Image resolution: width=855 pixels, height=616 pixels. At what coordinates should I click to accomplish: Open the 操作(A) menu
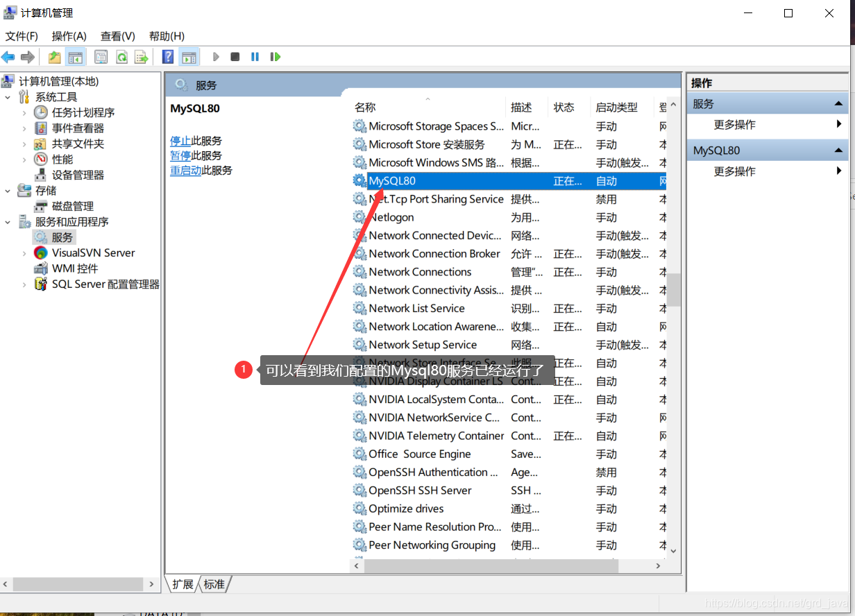coord(69,36)
